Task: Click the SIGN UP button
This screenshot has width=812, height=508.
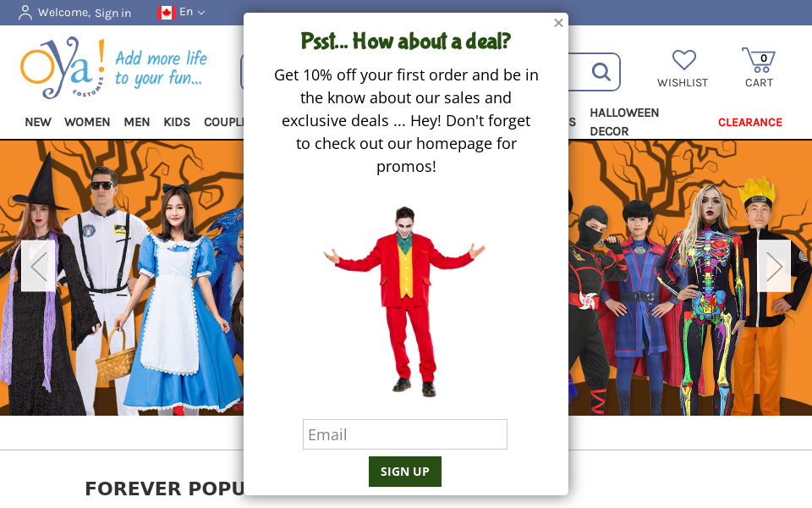Action: 405,472
